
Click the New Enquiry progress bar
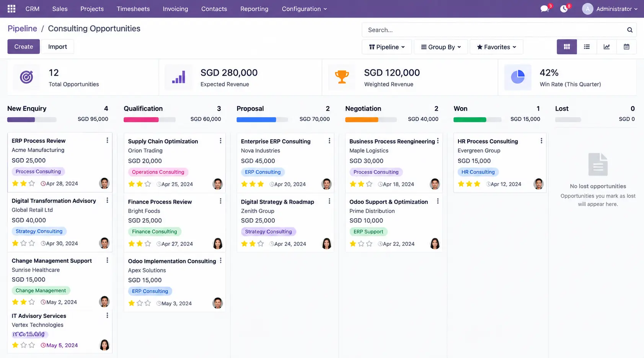(32, 119)
